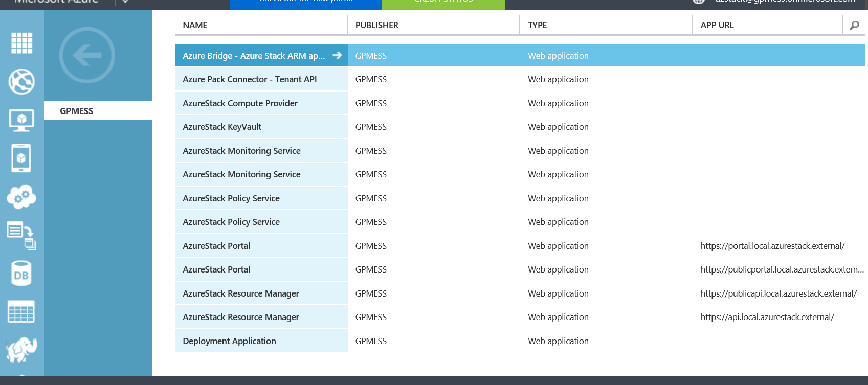Screen dimensions: 868x385
Task: Open Web Apps globe icon in sidebar
Action: 21,82
